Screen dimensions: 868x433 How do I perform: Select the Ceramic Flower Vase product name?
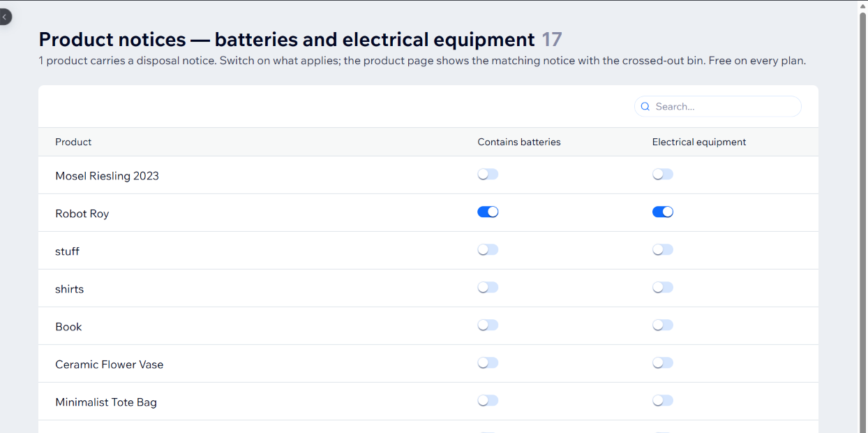(110, 365)
